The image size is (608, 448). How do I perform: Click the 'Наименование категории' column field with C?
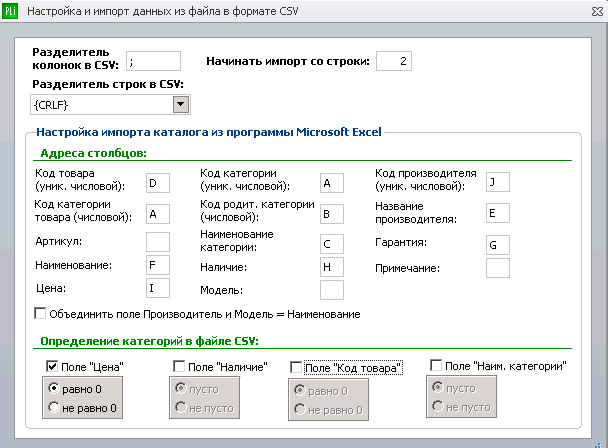(332, 244)
